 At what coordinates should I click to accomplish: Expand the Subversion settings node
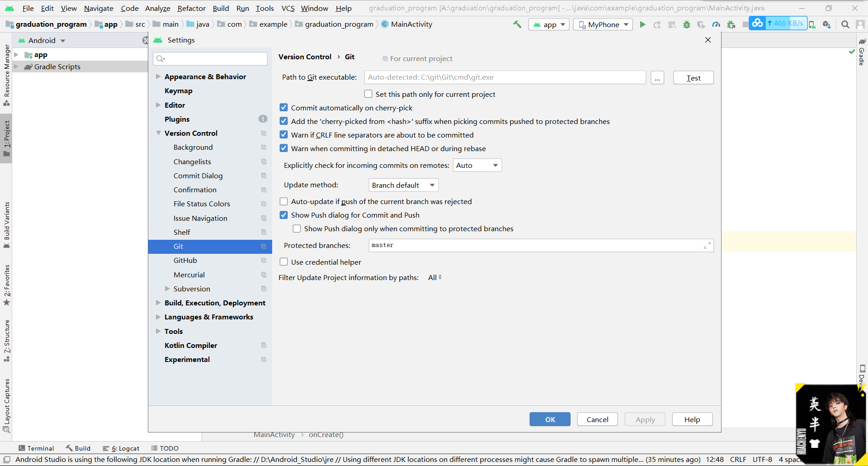coord(167,289)
